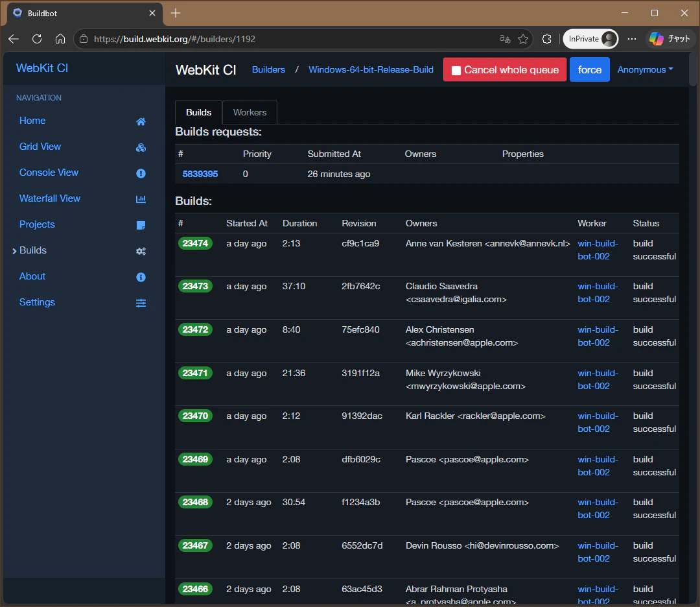The width and height of the screenshot is (700, 607).
Task: Click the Settings sliders icon
Action: coord(141,303)
